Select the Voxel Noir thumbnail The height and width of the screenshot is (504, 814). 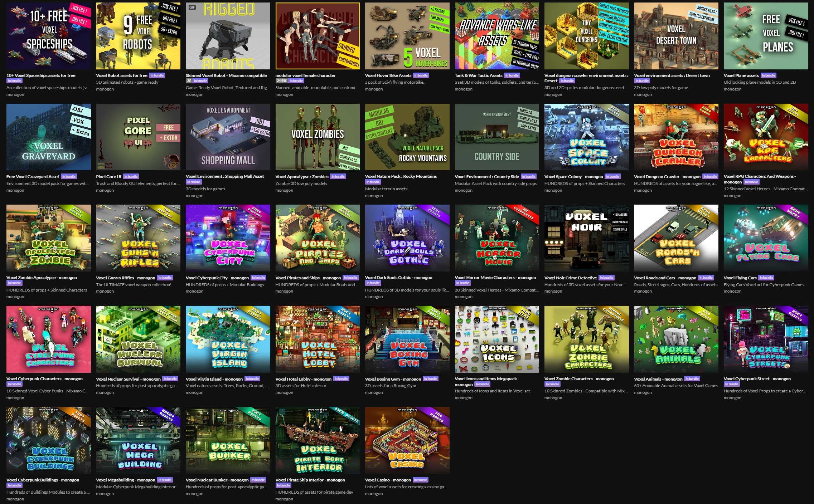click(586, 238)
